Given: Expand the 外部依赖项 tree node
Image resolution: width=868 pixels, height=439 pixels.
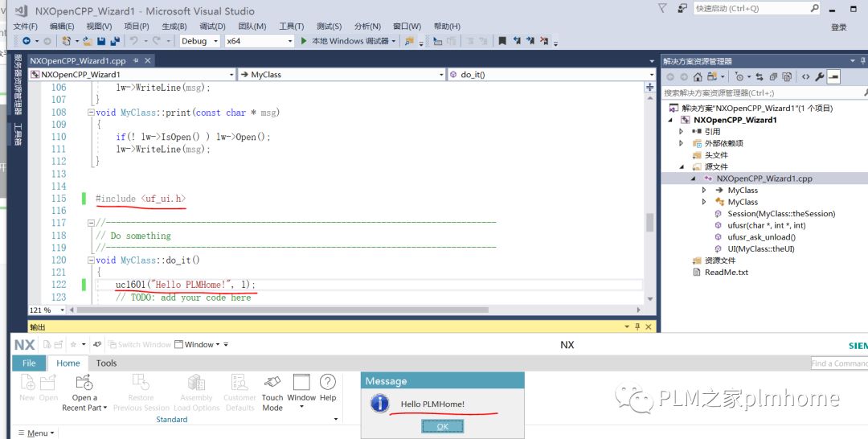Looking at the screenshot, I should pos(682,143).
